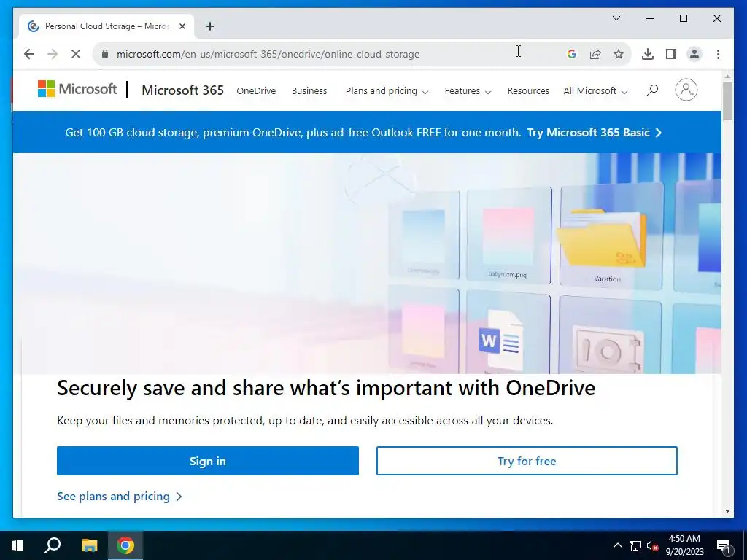747x560 pixels.
Task: Click Chrome icon in taskbar
Action: click(x=125, y=545)
